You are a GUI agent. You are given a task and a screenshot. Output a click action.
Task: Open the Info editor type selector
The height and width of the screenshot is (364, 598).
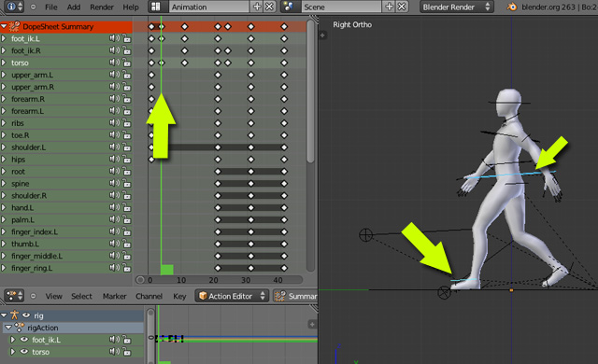pyautogui.click(x=15, y=7)
